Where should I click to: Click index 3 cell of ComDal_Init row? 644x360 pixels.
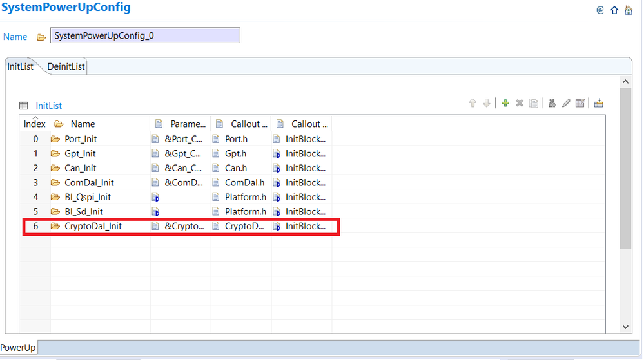(35, 183)
